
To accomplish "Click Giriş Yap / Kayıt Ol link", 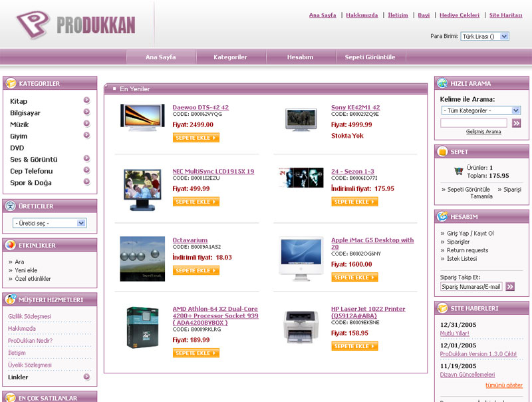I will 470,233.
